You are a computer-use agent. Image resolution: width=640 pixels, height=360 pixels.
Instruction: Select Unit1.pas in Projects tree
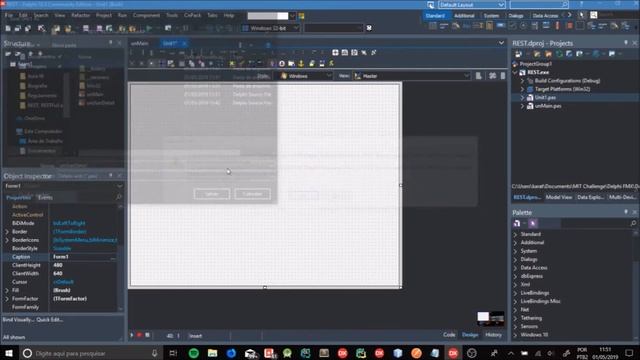545,98
